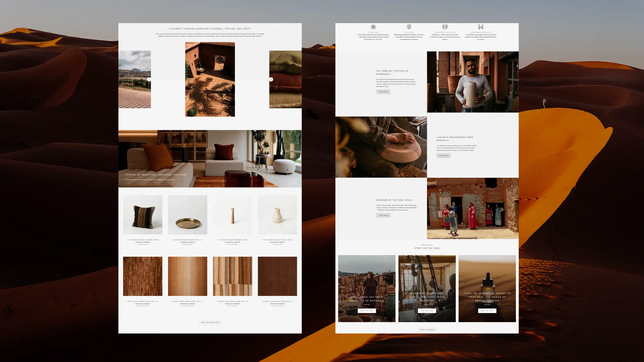
Task: Select the hero banner slide indicator dots
Action: [296, 184]
